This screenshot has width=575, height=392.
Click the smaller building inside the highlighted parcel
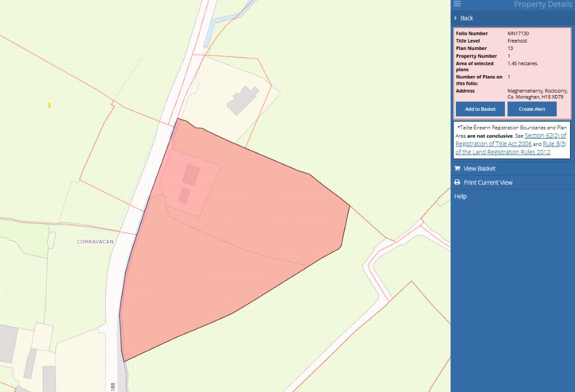tap(184, 196)
